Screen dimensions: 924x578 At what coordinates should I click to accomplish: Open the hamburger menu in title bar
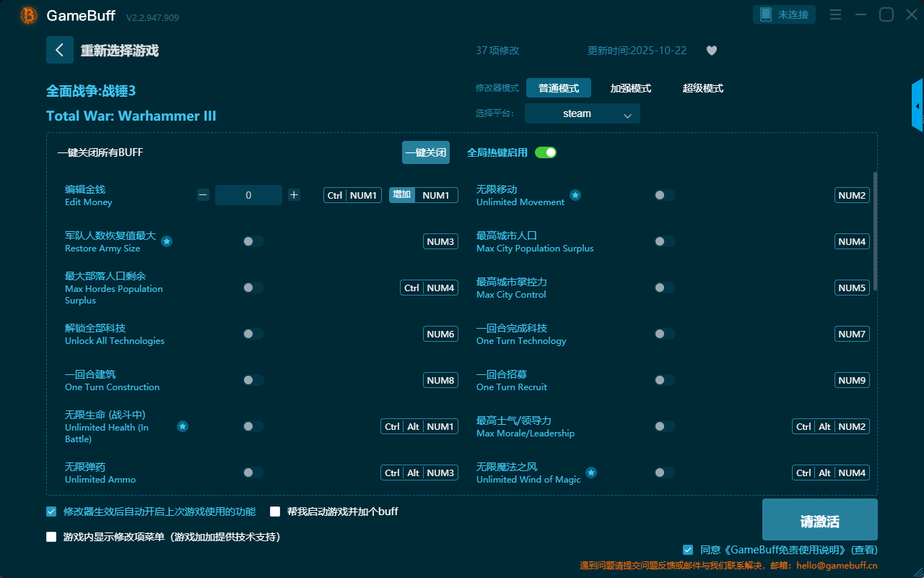click(835, 14)
